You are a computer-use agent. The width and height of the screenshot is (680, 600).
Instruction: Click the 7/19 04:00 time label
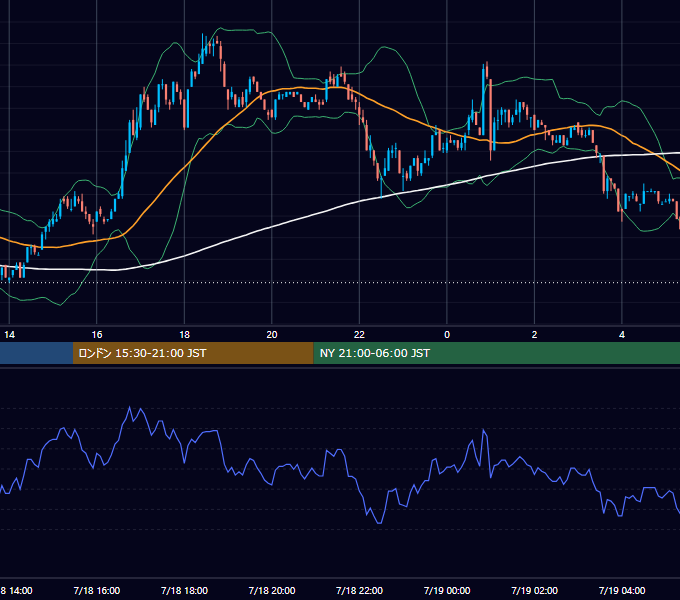point(622,590)
